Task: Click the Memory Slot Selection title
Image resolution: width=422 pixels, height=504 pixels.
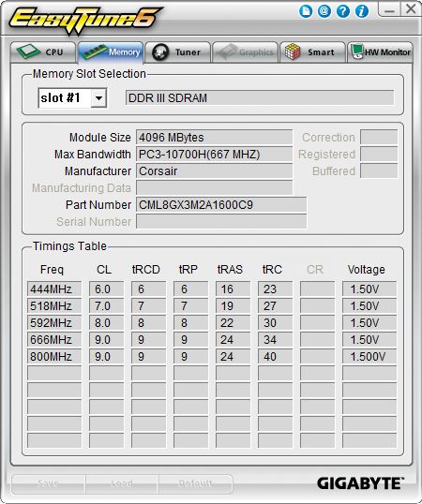Action: coord(89,74)
